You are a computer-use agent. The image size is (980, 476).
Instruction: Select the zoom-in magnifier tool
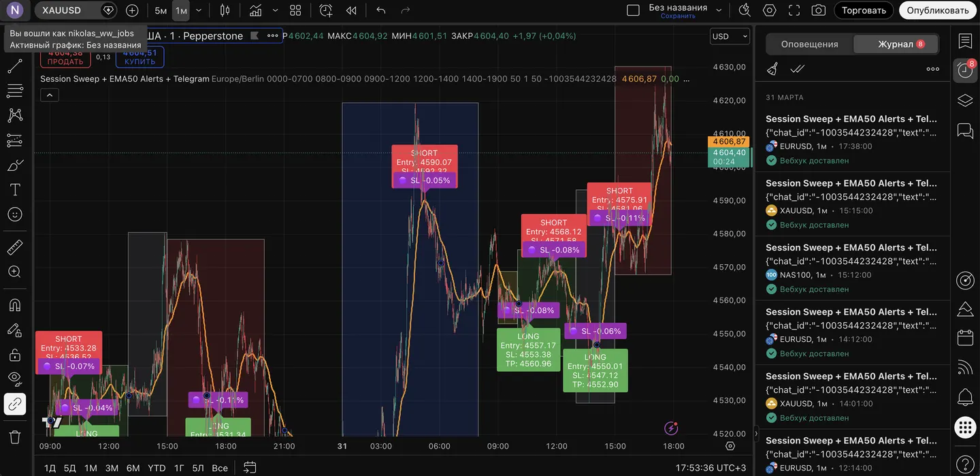[x=14, y=272]
